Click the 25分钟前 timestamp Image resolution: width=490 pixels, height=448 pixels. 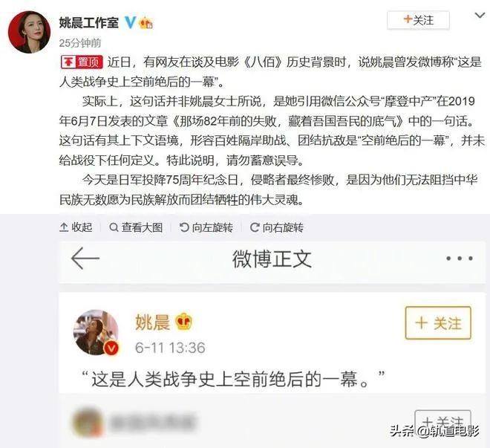pos(80,43)
